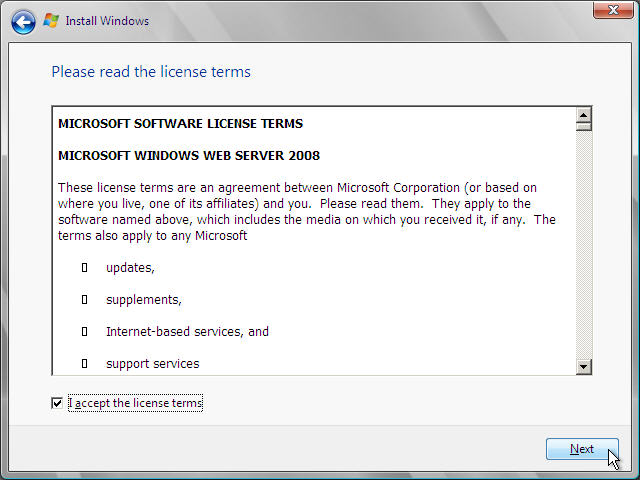Click the 'support services' bullet item

[153, 364]
